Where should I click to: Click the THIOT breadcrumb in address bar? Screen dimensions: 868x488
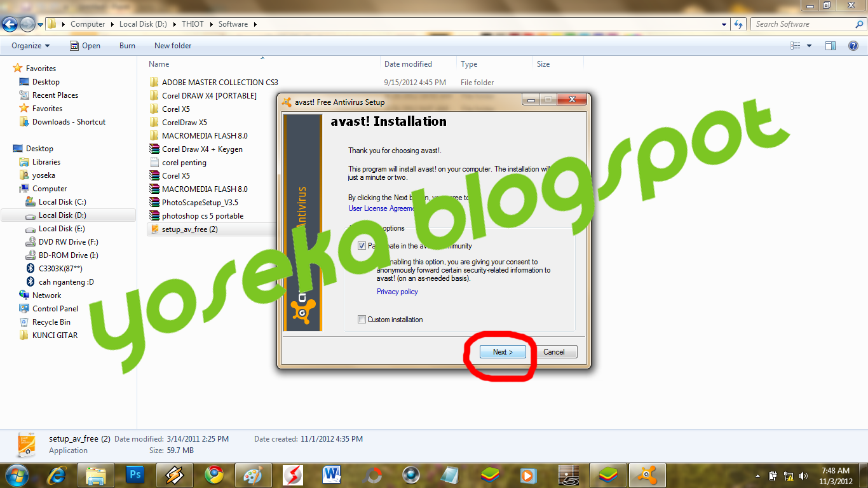(193, 24)
